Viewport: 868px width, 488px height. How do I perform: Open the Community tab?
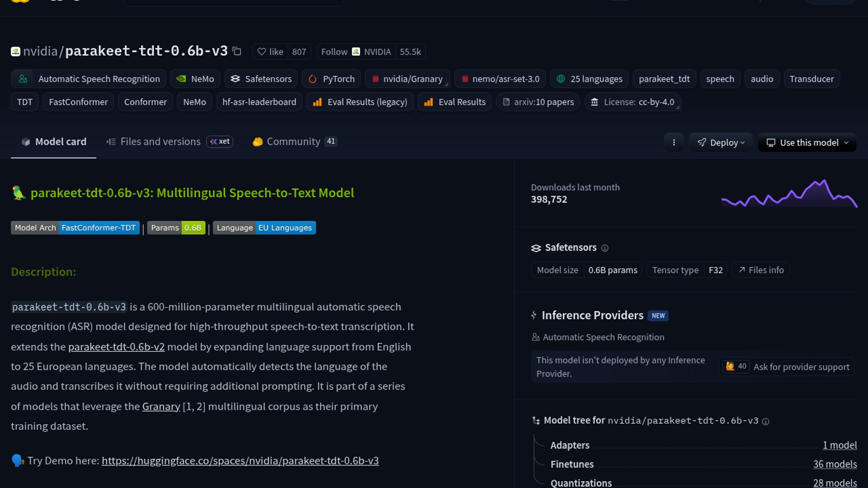(293, 142)
